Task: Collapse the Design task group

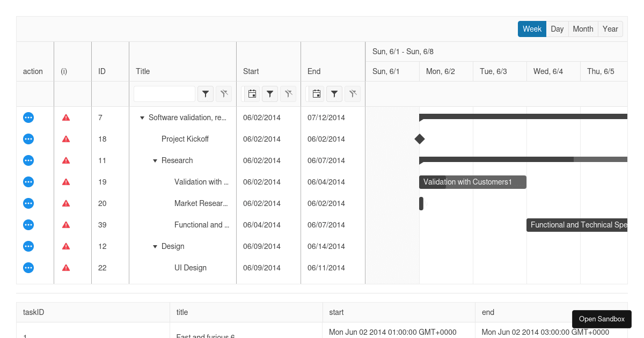Action: coord(155,246)
